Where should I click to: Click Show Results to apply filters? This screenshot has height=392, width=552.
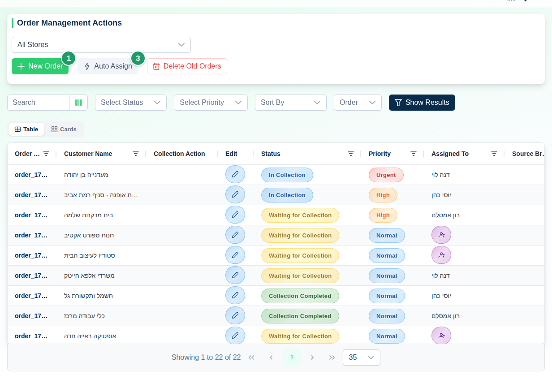coord(422,103)
